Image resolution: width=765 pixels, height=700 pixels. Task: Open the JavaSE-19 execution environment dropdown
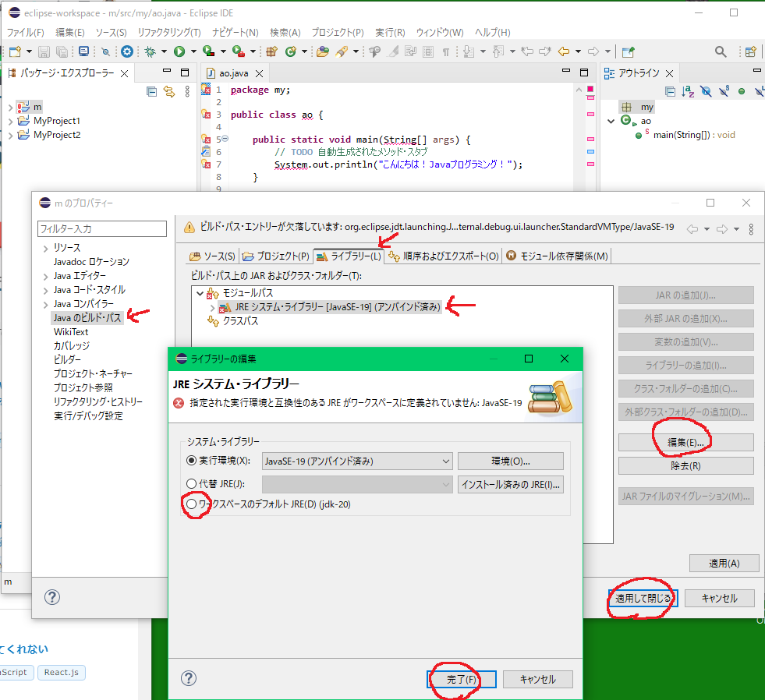357,461
